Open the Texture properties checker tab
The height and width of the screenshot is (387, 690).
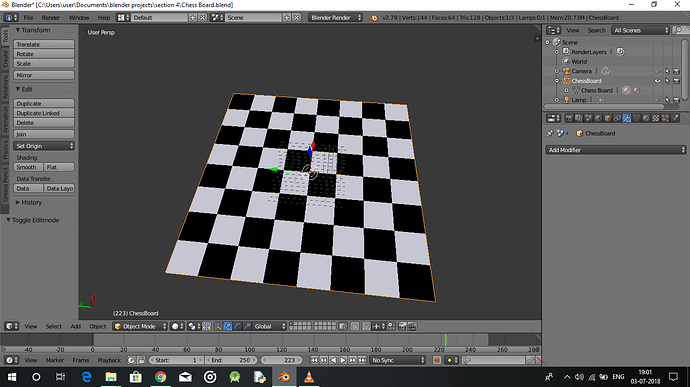[656, 118]
